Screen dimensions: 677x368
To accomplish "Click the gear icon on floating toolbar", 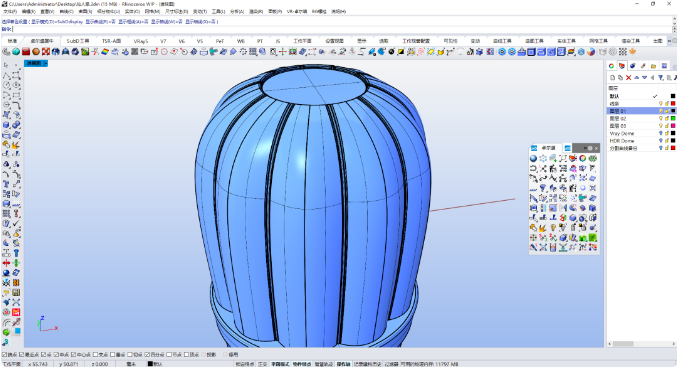I will pos(590,148).
